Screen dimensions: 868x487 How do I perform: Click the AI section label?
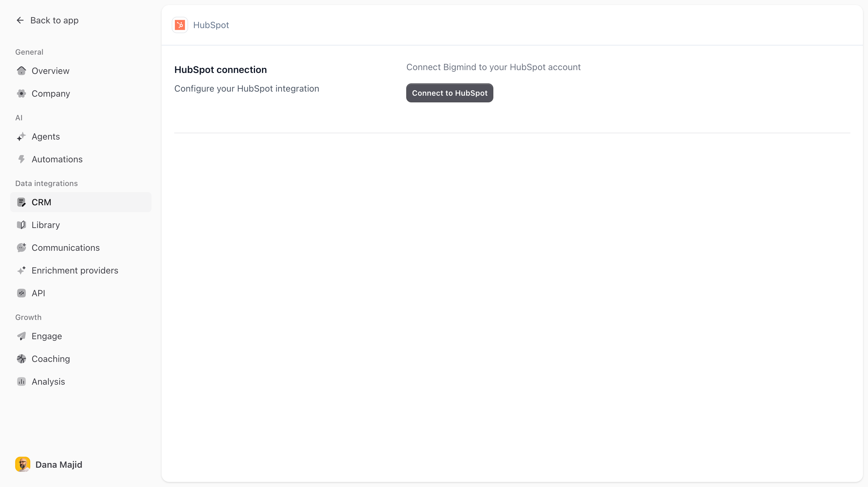point(19,118)
